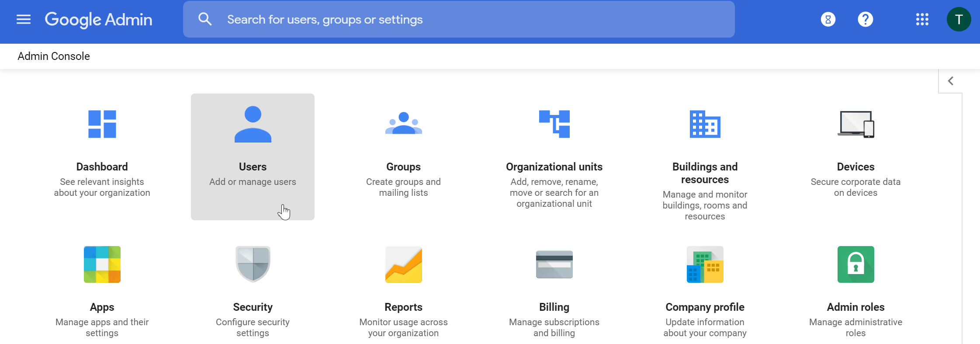Open the hourglass tasks indicator
The image size is (980, 344).
pyautogui.click(x=828, y=19)
